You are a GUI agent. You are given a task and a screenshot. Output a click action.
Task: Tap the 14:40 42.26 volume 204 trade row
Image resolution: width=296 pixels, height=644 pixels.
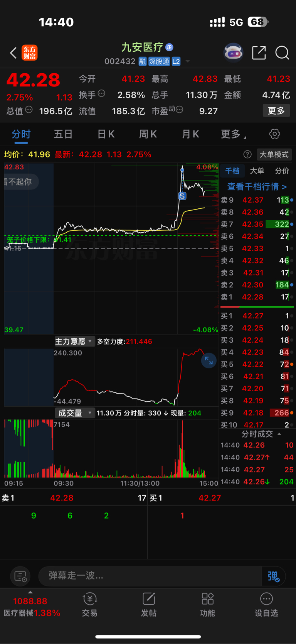coord(257,482)
